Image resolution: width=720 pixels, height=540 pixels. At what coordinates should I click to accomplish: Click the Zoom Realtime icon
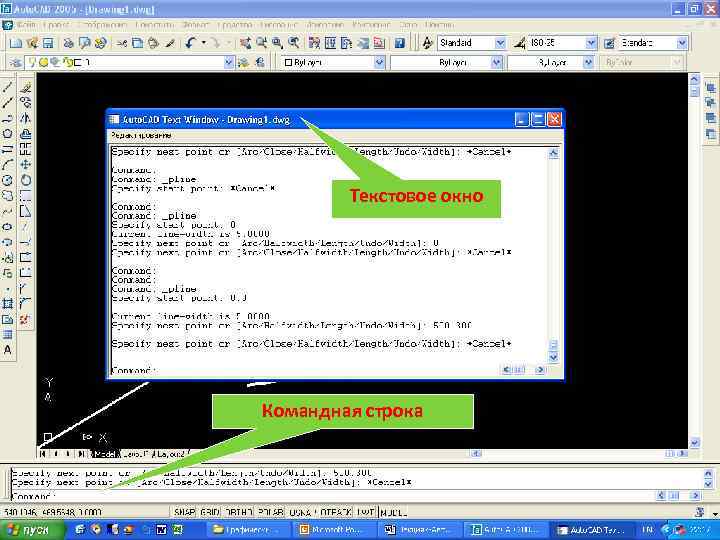click(x=261, y=43)
